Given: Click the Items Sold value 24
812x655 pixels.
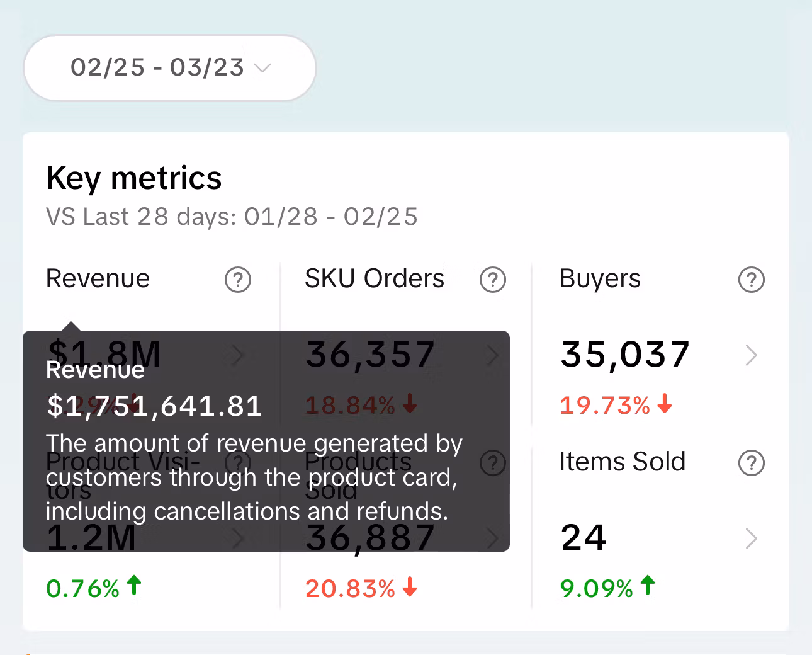Looking at the screenshot, I should [584, 538].
